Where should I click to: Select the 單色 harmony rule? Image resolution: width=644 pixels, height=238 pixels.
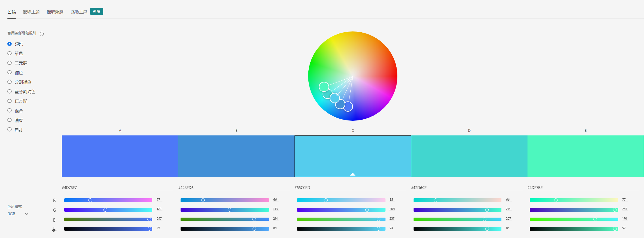[x=15, y=53]
